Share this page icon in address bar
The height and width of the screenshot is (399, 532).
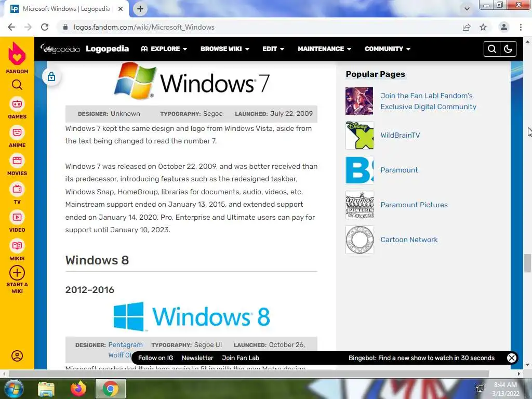click(467, 27)
